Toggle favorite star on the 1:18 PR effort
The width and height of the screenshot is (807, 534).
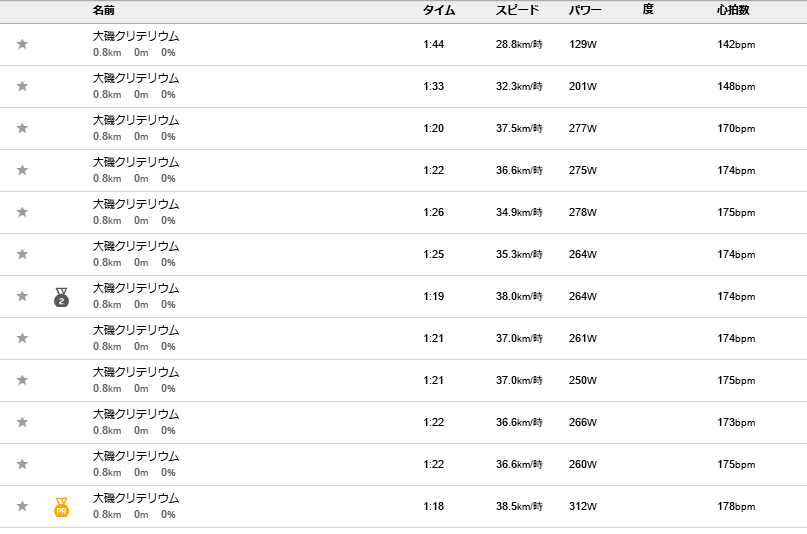point(22,506)
